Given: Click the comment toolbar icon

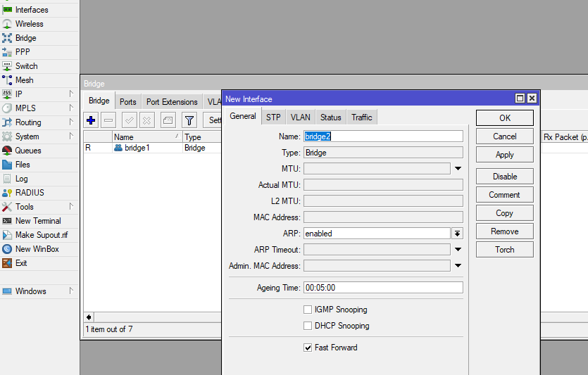Looking at the screenshot, I should point(168,120).
